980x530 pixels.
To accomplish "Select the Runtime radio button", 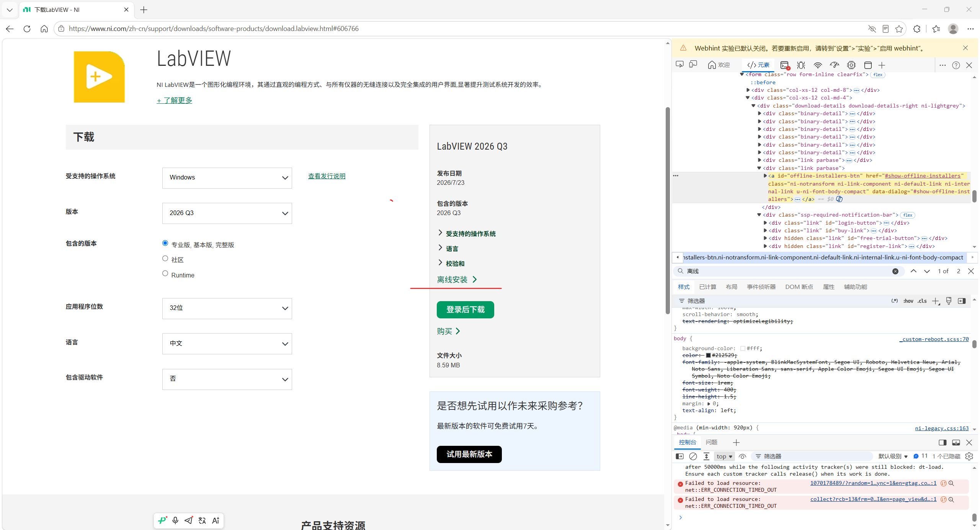I will point(165,273).
